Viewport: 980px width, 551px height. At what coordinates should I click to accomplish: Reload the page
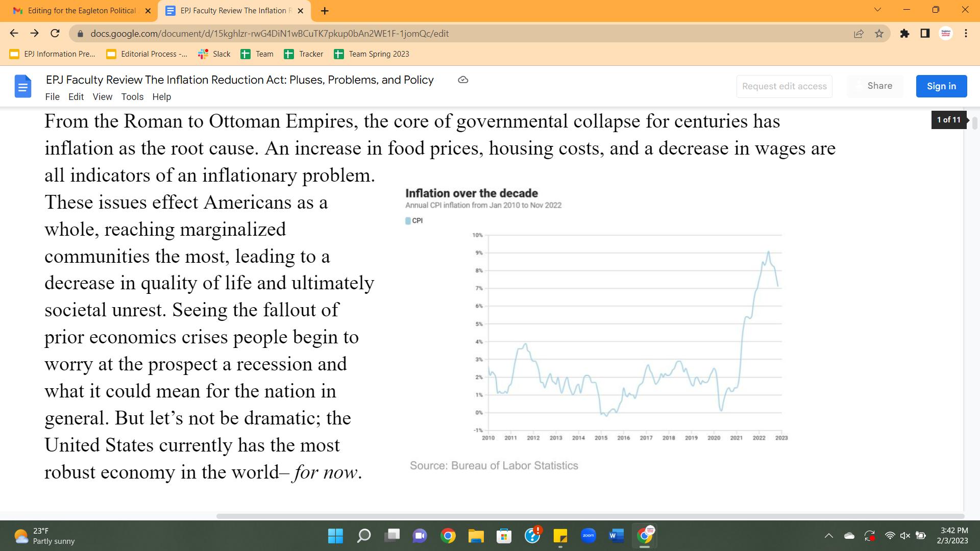point(55,34)
